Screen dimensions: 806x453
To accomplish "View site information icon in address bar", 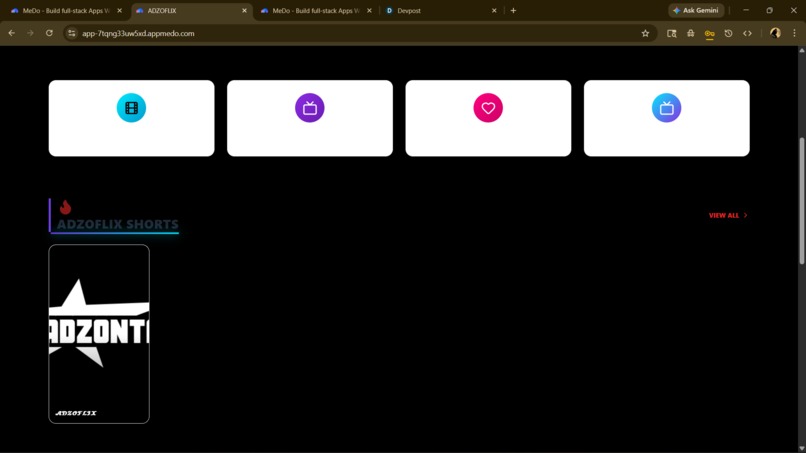I will (72, 33).
